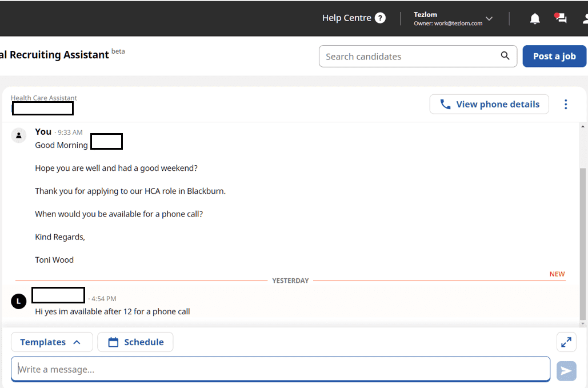Click the 4:54 PM timestamp
The height and width of the screenshot is (388, 588).
104,299
